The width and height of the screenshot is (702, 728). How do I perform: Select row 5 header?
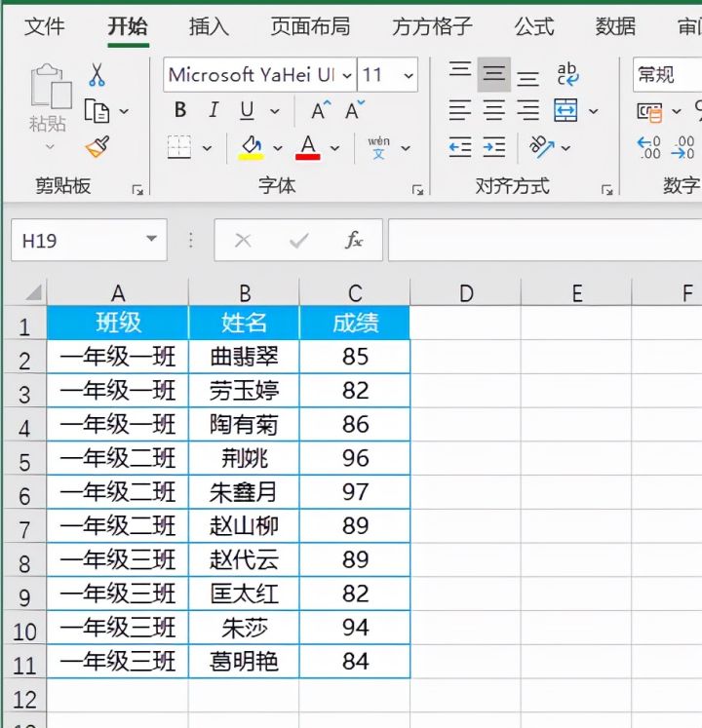pos(24,458)
